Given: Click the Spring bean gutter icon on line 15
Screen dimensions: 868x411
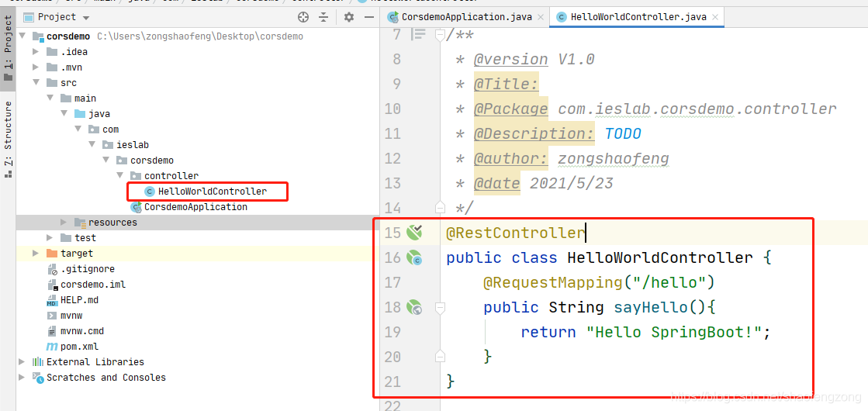Looking at the screenshot, I should click(x=414, y=233).
